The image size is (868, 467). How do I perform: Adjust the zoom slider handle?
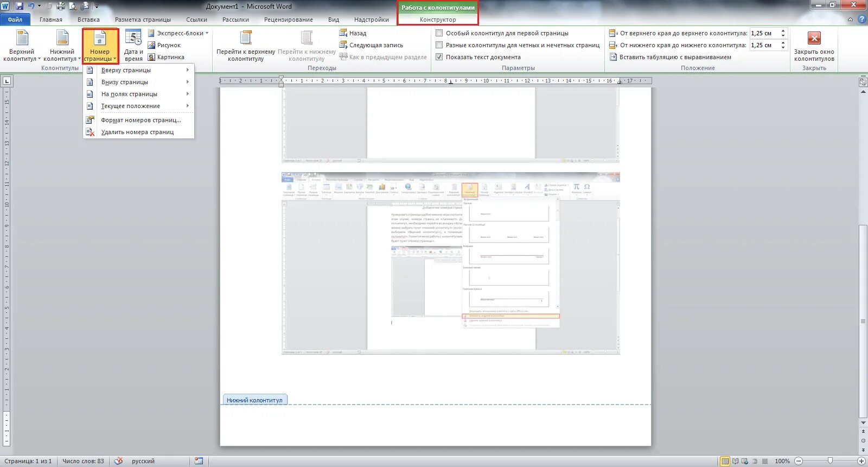pyautogui.click(x=830, y=461)
